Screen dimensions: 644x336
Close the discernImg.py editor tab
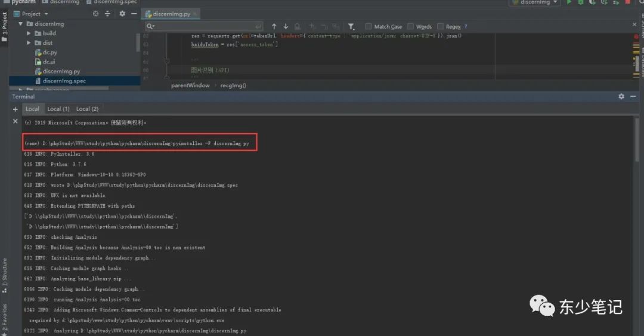tap(195, 14)
